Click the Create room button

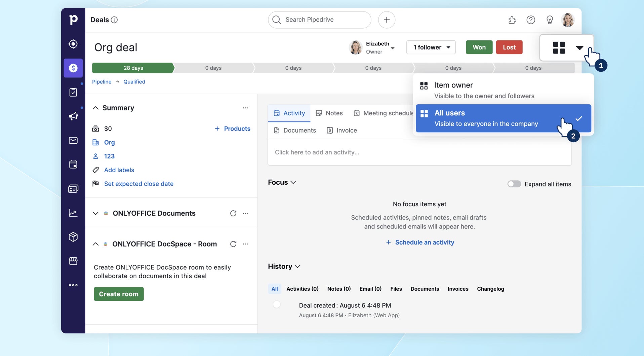[x=119, y=294]
